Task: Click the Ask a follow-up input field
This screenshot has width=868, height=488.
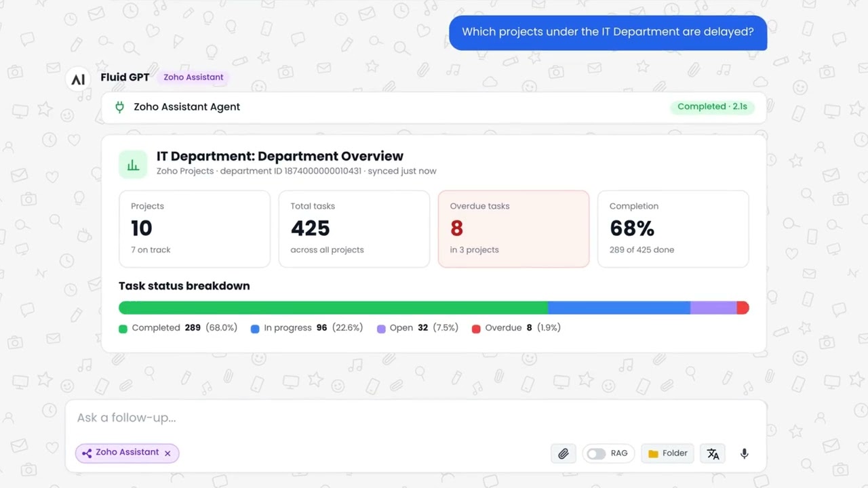Action: pyautogui.click(x=416, y=418)
